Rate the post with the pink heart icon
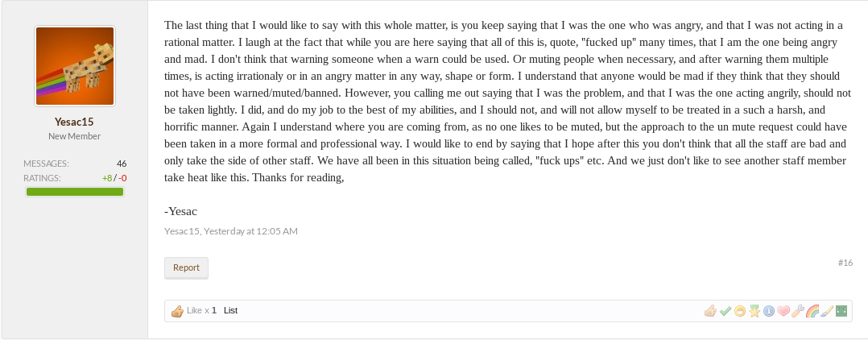The image size is (868, 340). (x=783, y=311)
